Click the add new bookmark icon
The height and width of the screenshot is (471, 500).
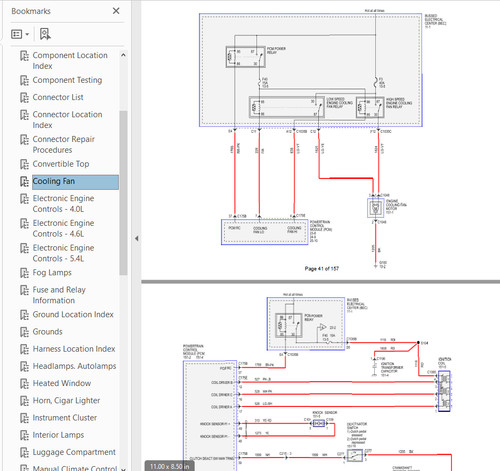45,34
